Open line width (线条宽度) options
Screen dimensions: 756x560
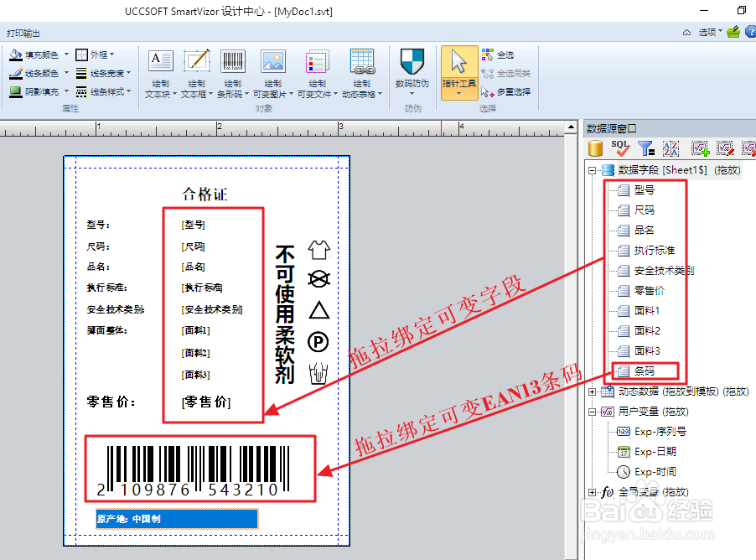click(x=103, y=73)
